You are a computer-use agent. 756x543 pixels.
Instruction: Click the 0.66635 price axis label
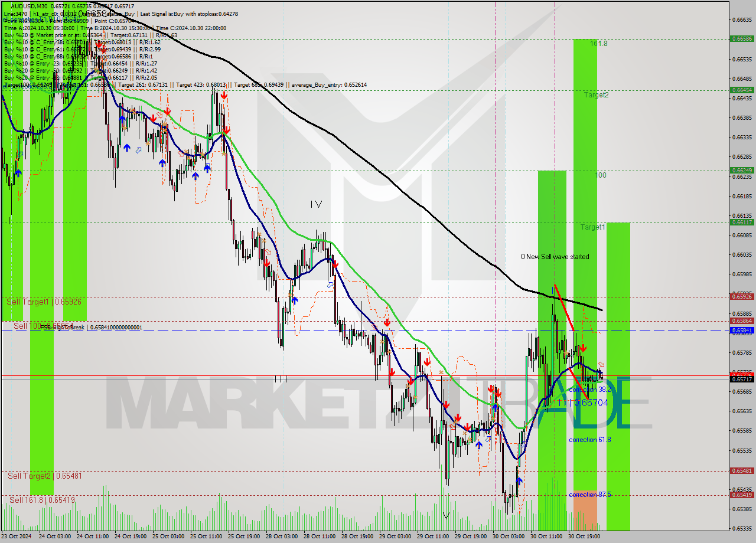point(742,19)
